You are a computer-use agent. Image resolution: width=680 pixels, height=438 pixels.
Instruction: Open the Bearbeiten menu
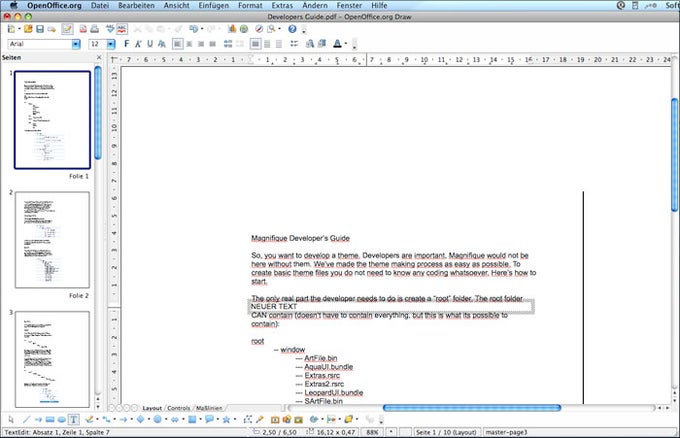pos(136,6)
